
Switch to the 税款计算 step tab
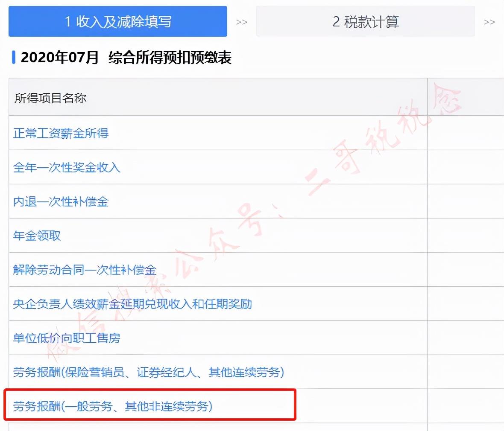(x=366, y=21)
